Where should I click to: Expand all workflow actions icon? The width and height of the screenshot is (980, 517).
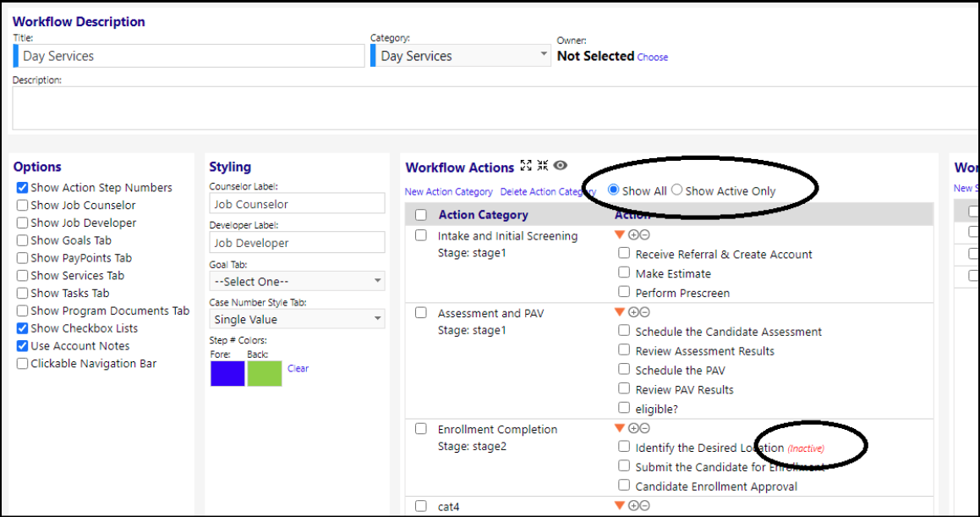(x=526, y=166)
